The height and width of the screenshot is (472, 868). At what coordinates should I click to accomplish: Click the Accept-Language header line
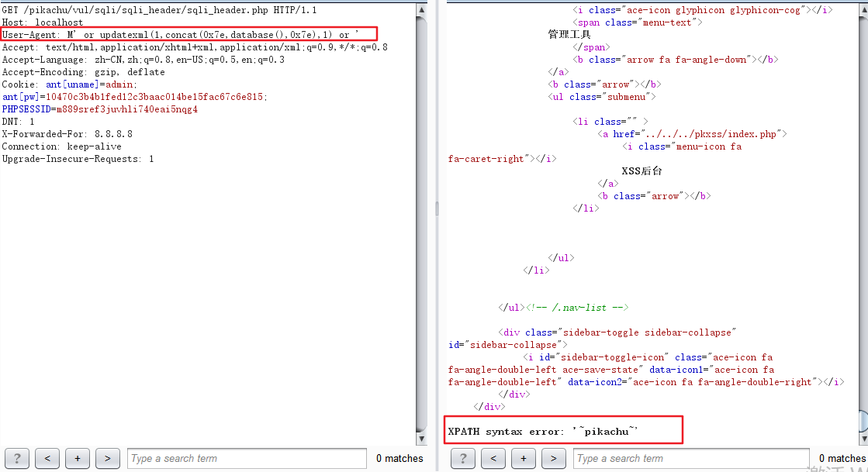click(144, 60)
